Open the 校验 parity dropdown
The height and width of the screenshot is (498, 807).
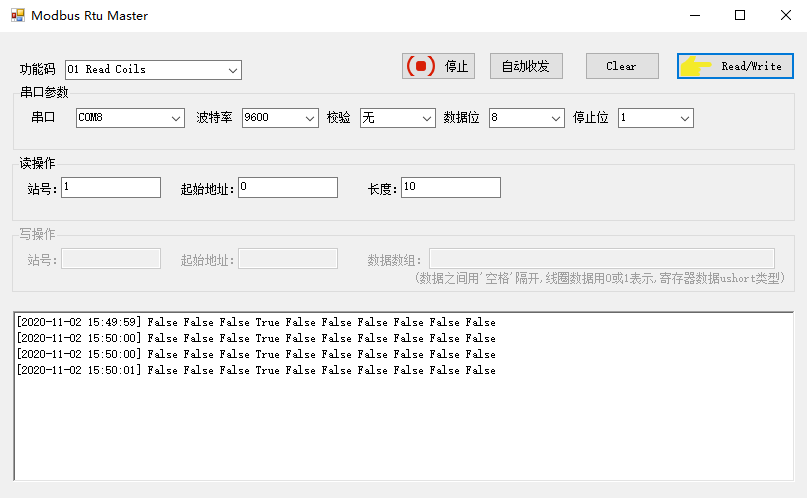point(397,118)
